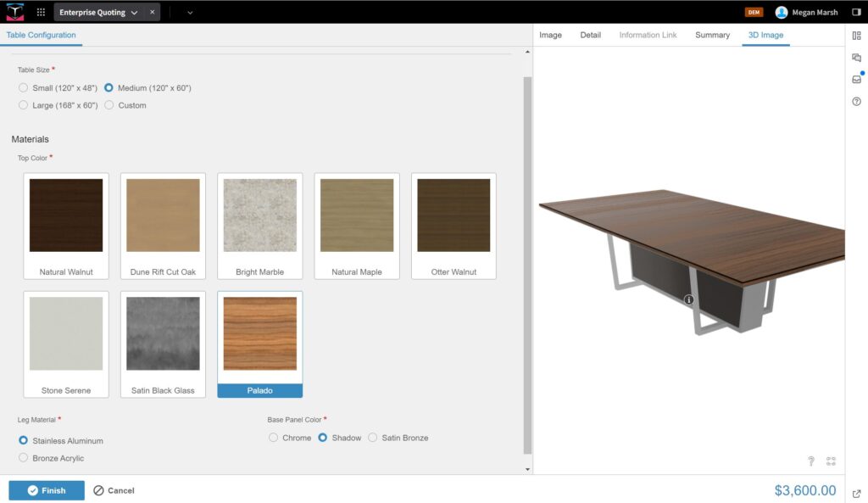Click the Cancel button
The image size is (868, 503).
114,490
